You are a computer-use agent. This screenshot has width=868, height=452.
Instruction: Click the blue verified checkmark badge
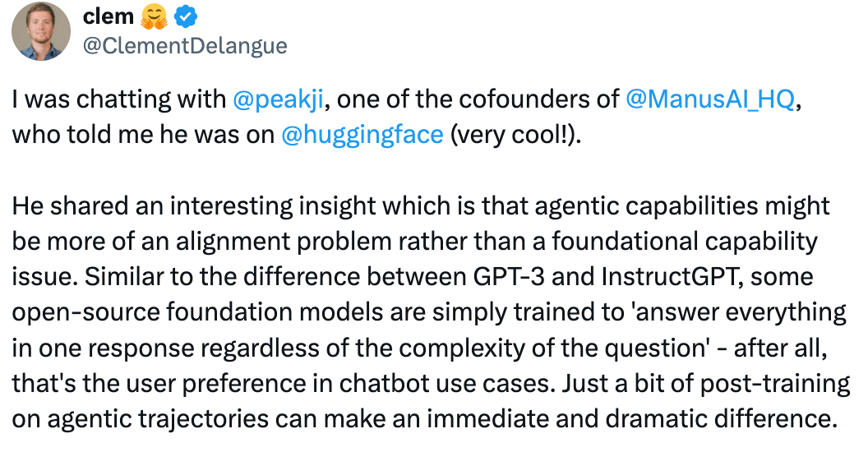[186, 17]
